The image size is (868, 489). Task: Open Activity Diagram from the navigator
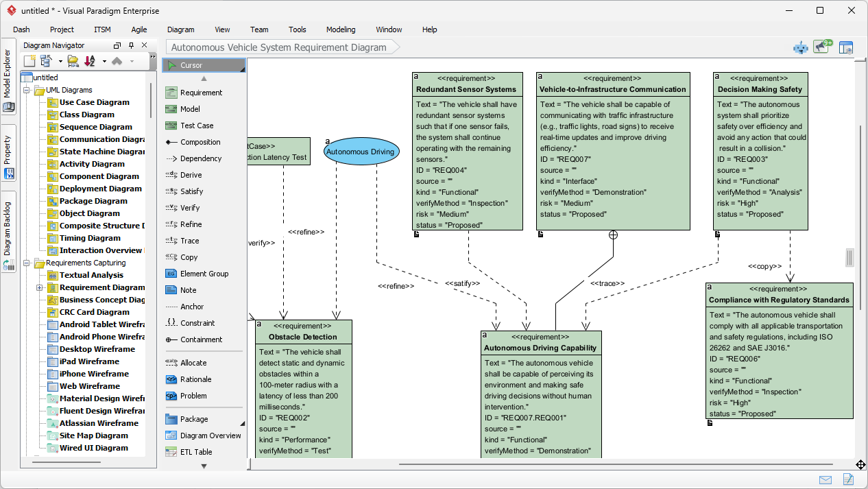tap(91, 164)
